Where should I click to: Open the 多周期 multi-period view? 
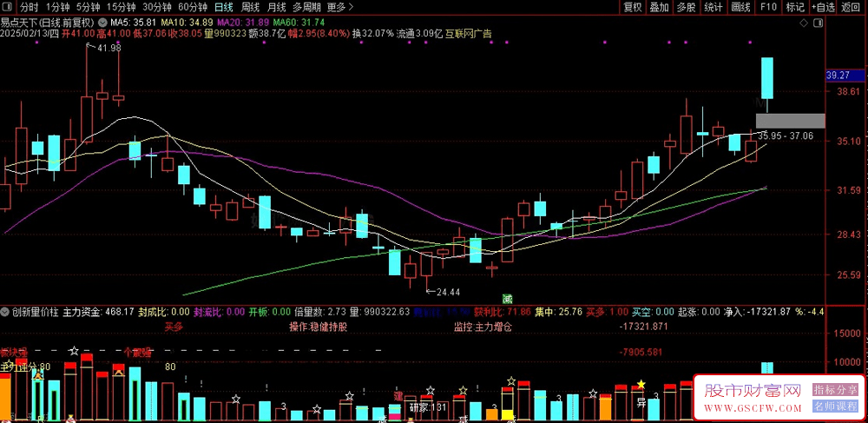pos(306,7)
